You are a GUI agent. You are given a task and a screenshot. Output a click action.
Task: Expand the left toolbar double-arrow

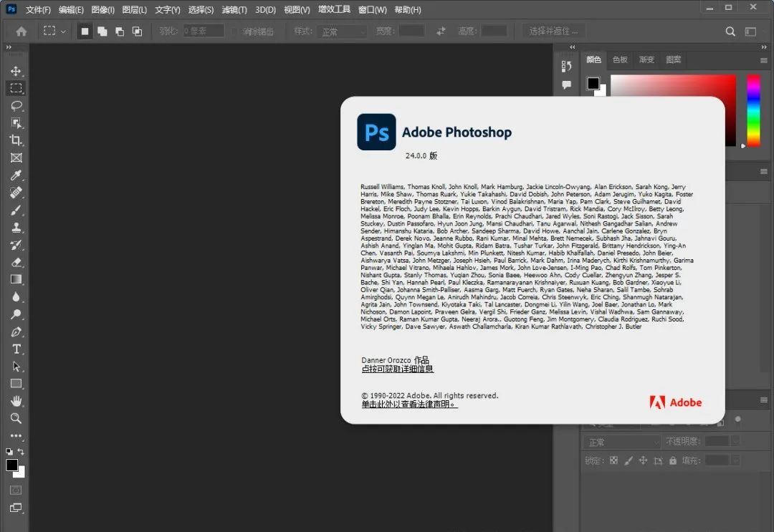pos(9,47)
